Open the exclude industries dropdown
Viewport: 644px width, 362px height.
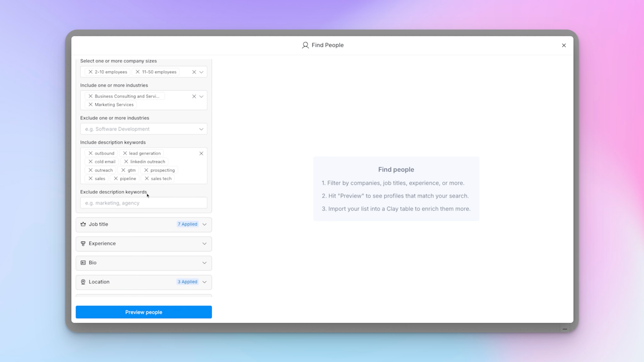[201, 129]
